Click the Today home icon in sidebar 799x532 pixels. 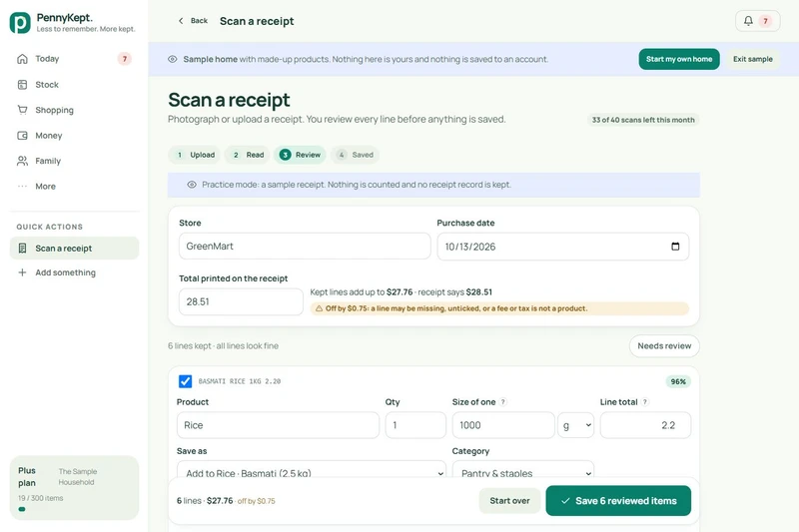[22, 59]
